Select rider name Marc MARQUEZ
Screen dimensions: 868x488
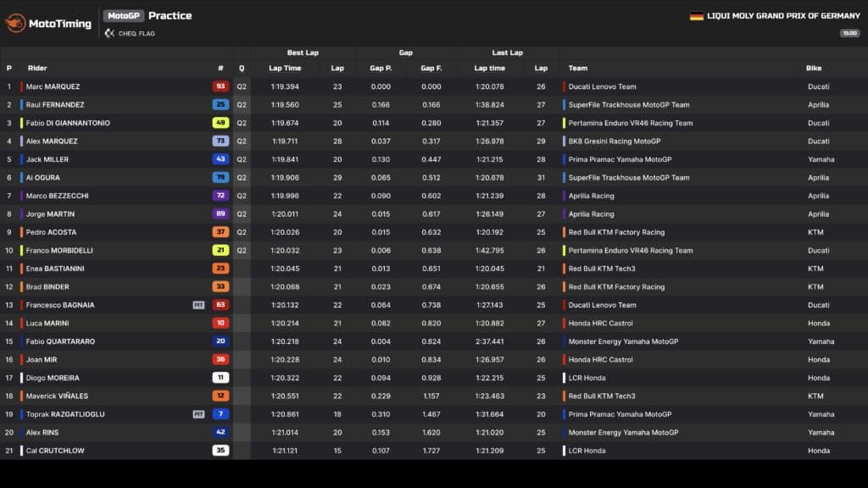(53, 86)
